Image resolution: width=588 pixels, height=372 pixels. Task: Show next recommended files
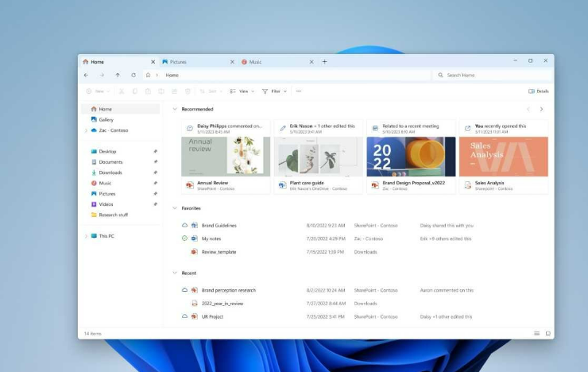[x=541, y=109]
